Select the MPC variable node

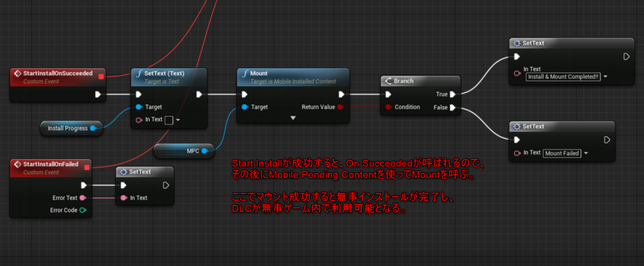[x=184, y=151]
